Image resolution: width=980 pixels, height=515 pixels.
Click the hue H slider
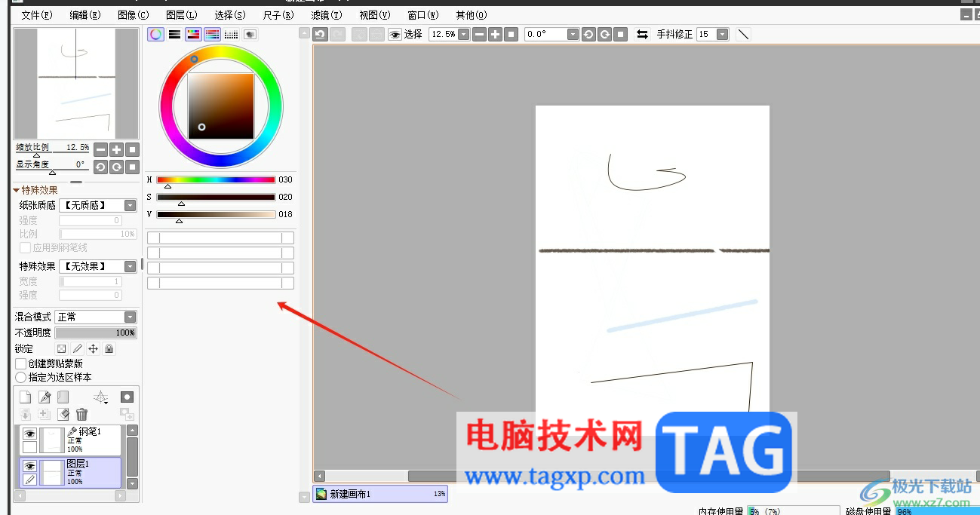coord(216,179)
